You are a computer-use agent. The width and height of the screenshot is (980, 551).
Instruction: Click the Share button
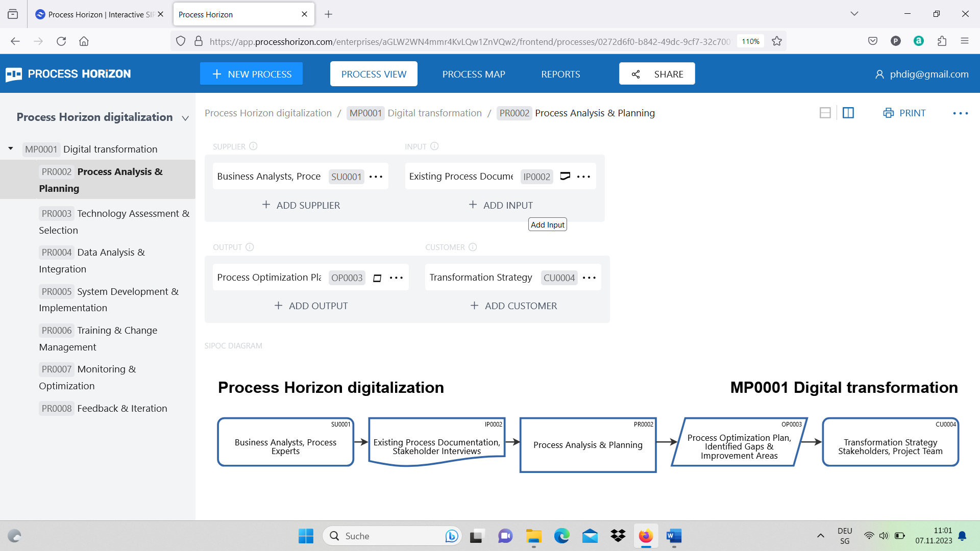(x=656, y=74)
